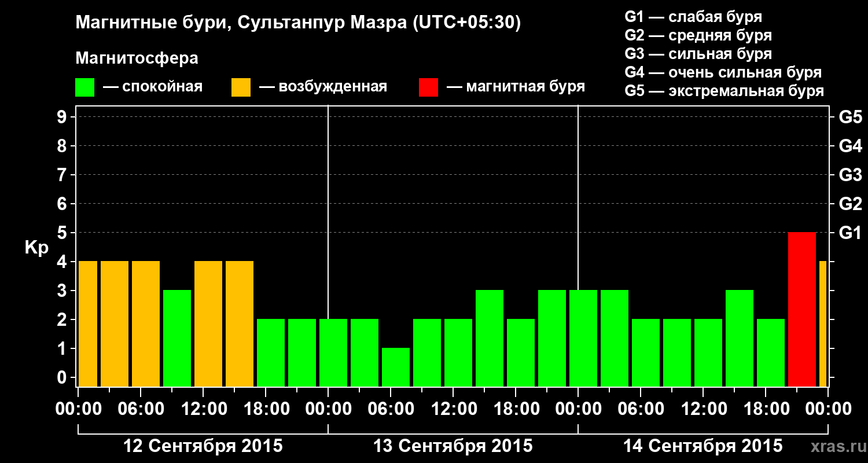868x463 pixels.
Task: Click the 'G2' label on right axis
Action: coord(850,204)
